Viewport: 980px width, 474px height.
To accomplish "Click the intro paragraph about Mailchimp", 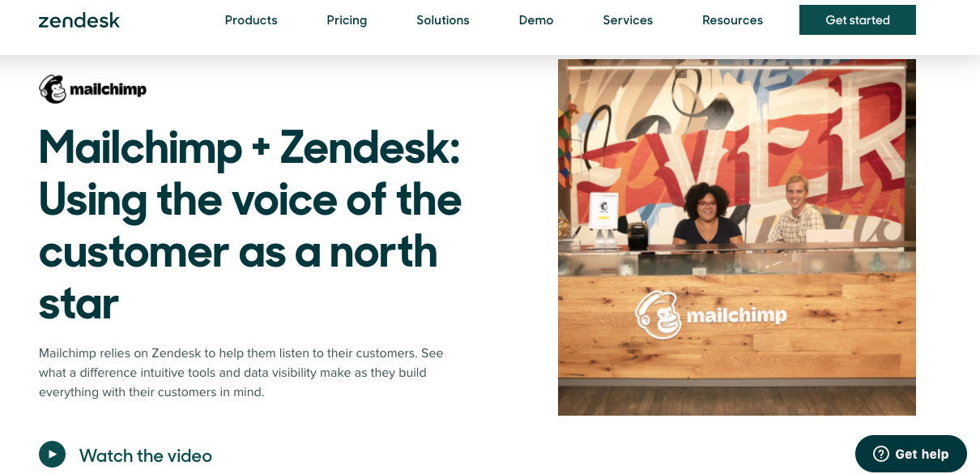I will (x=241, y=371).
